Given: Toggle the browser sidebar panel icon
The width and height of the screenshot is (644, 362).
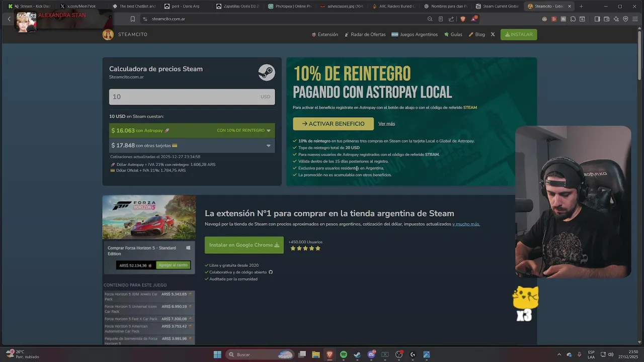Looking at the screenshot, I should [597, 19].
